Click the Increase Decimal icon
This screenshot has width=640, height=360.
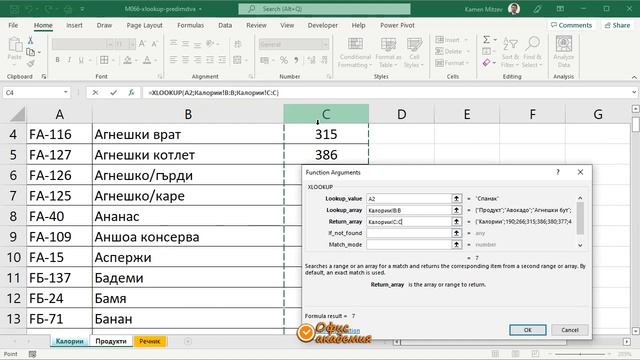(x=311, y=60)
